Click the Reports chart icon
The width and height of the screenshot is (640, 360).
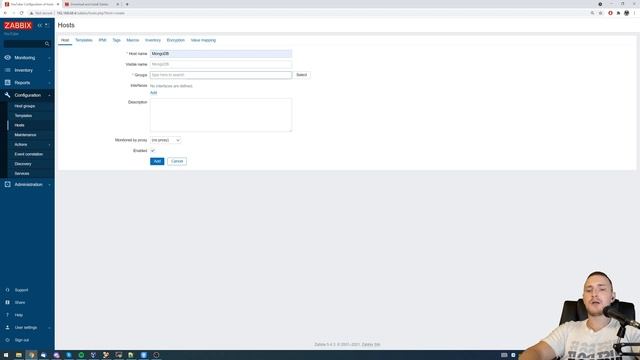pos(7,82)
